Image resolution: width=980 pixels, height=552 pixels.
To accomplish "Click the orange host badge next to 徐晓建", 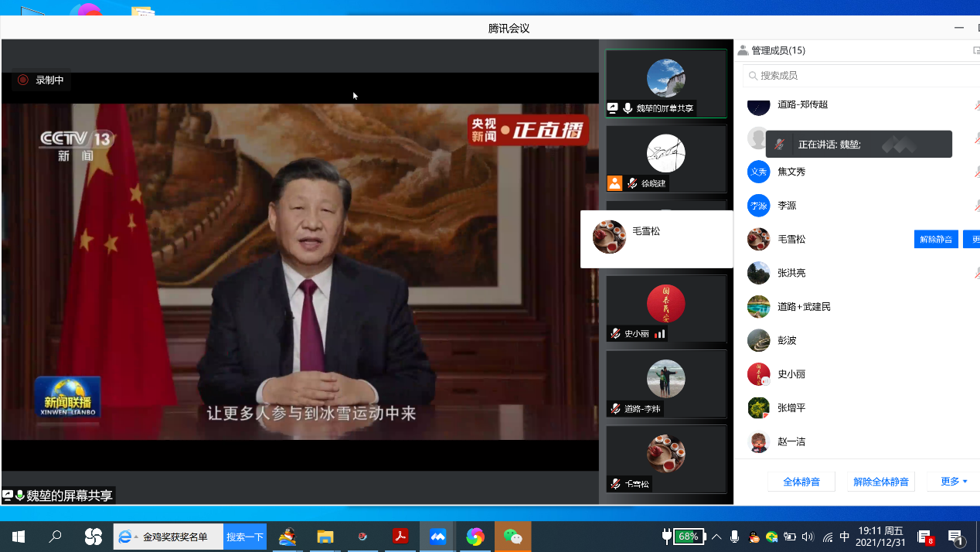I will point(614,183).
